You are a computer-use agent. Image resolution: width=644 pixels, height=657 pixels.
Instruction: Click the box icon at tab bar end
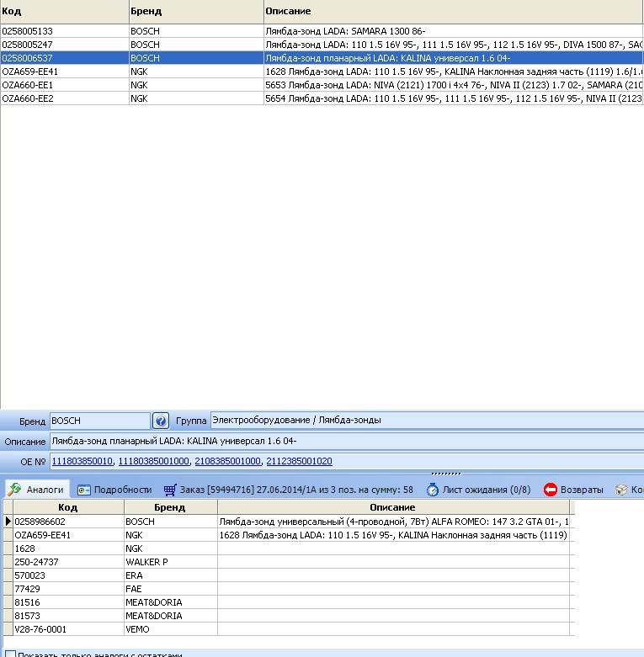point(621,490)
